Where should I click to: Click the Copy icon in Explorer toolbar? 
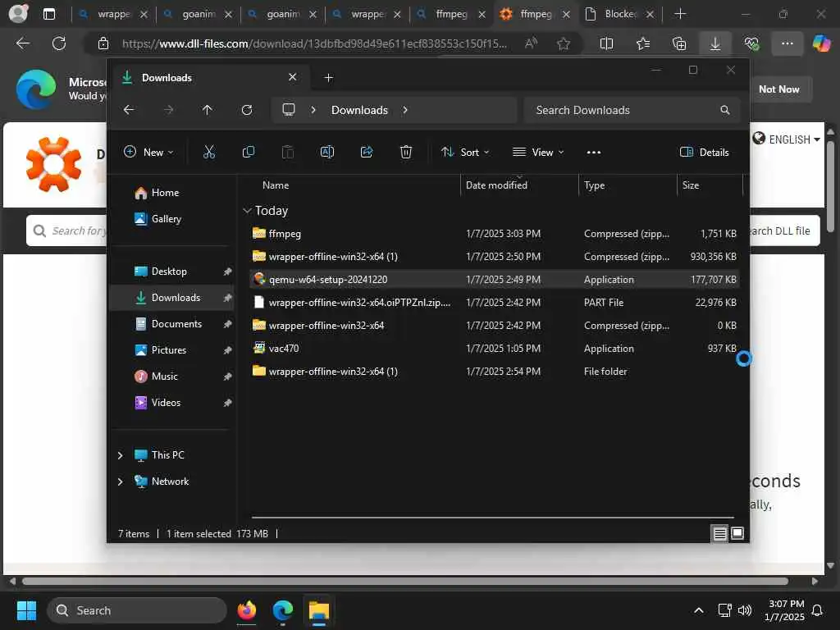[248, 153]
